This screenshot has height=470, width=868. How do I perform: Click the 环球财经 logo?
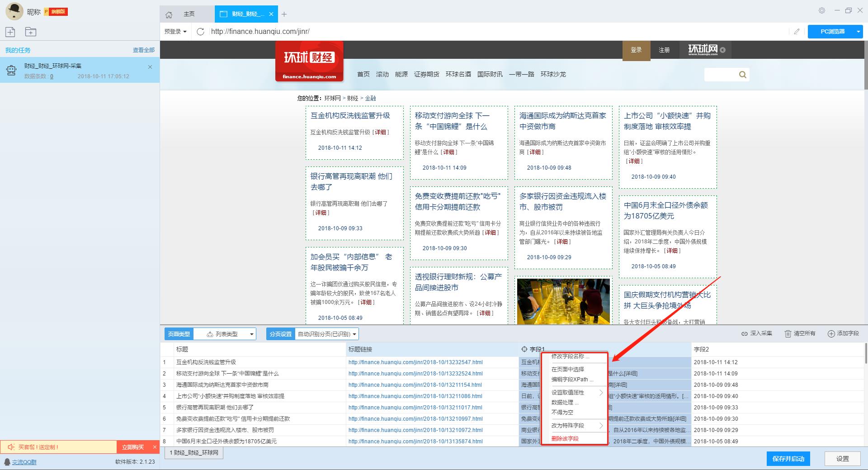[x=309, y=62]
